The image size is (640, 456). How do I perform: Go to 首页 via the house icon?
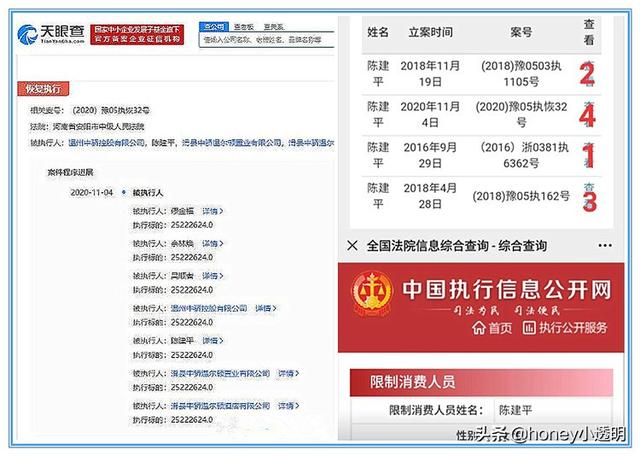[x=491, y=328]
